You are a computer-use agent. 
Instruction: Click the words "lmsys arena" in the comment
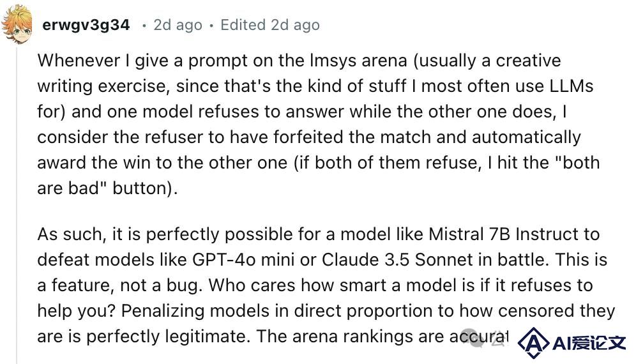pyautogui.click(x=358, y=61)
